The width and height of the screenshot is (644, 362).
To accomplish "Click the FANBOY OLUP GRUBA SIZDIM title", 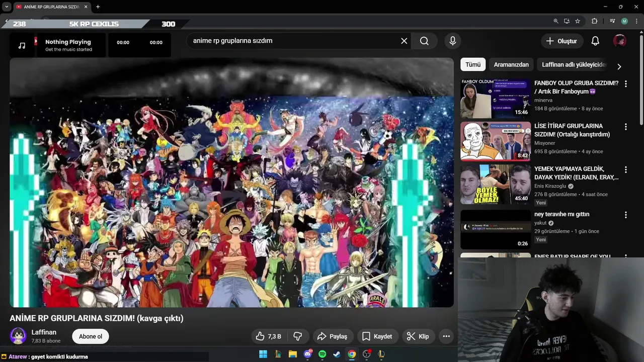I will [576, 87].
